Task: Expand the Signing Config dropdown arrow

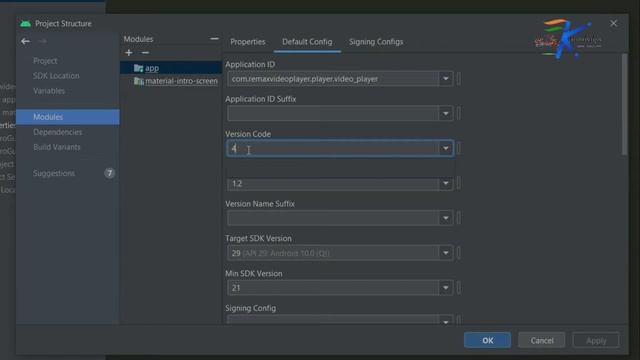Action: [x=446, y=320]
